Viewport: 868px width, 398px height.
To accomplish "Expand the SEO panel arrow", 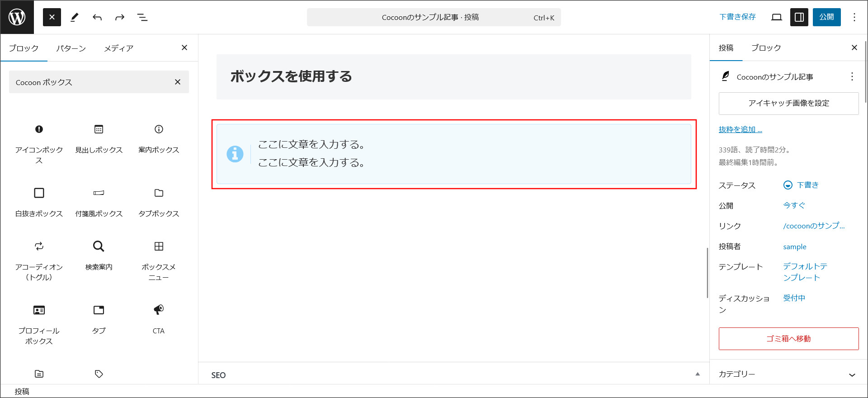I will click(698, 374).
